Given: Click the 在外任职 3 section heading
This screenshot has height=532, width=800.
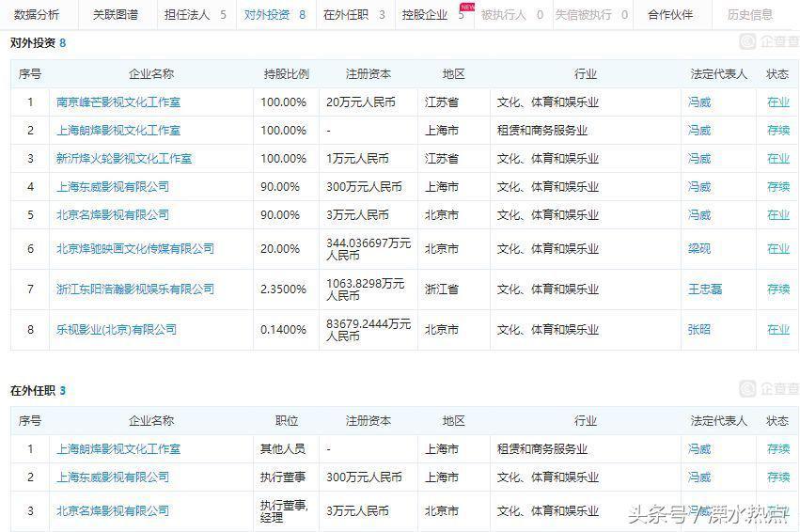Looking at the screenshot, I should pyautogui.click(x=39, y=391).
